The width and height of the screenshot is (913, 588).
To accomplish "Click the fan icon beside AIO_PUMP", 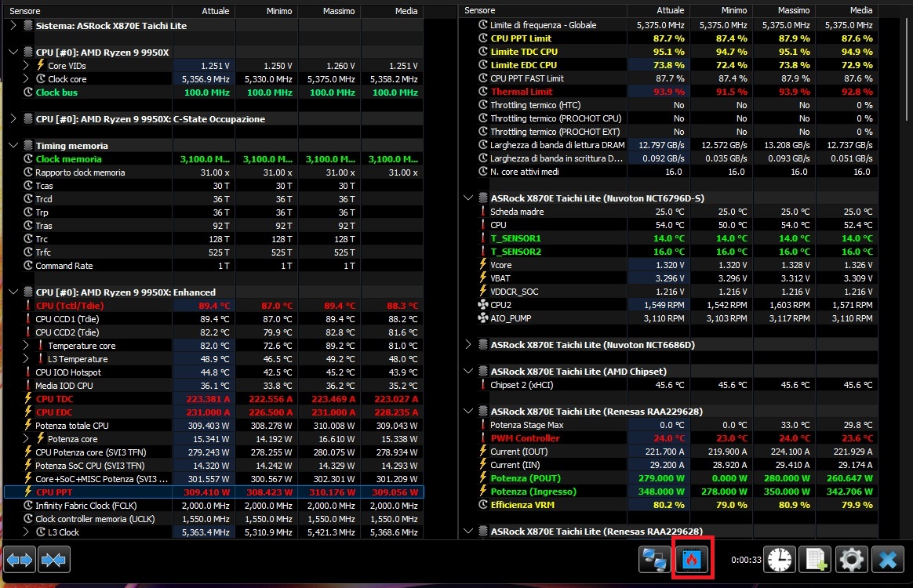I will click(482, 318).
